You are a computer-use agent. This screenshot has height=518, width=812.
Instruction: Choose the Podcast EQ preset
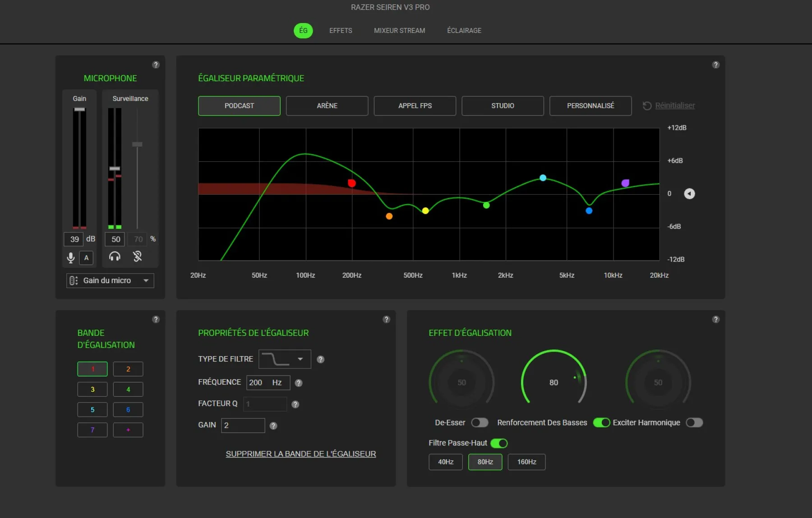tap(239, 106)
